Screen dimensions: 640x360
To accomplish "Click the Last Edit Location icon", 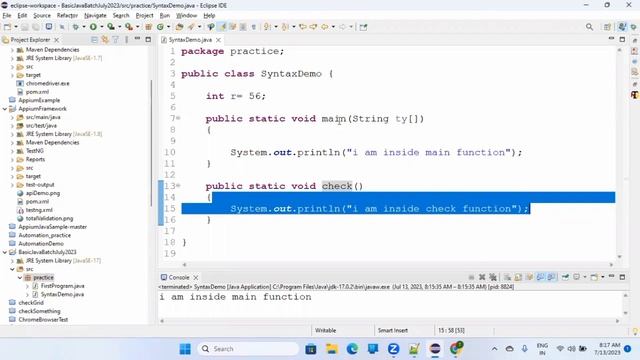I will [x=303, y=27].
